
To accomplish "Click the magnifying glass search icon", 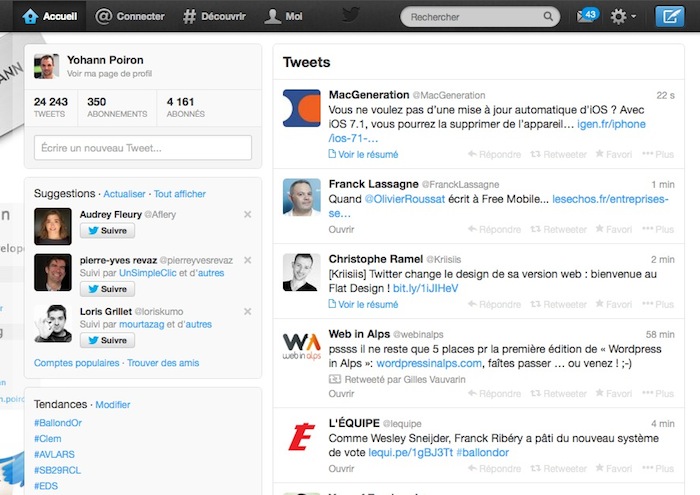I will tap(548, 17).
